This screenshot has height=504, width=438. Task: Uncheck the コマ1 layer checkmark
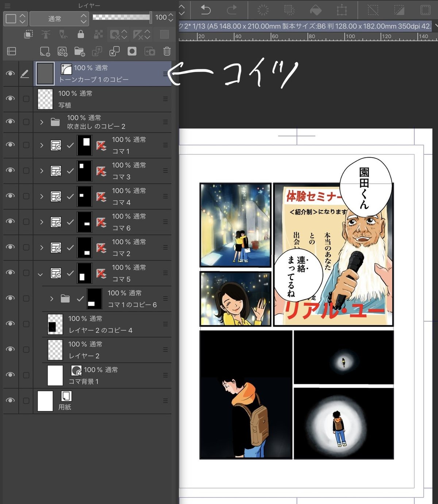pyautogui.click(x=70, y=145)
